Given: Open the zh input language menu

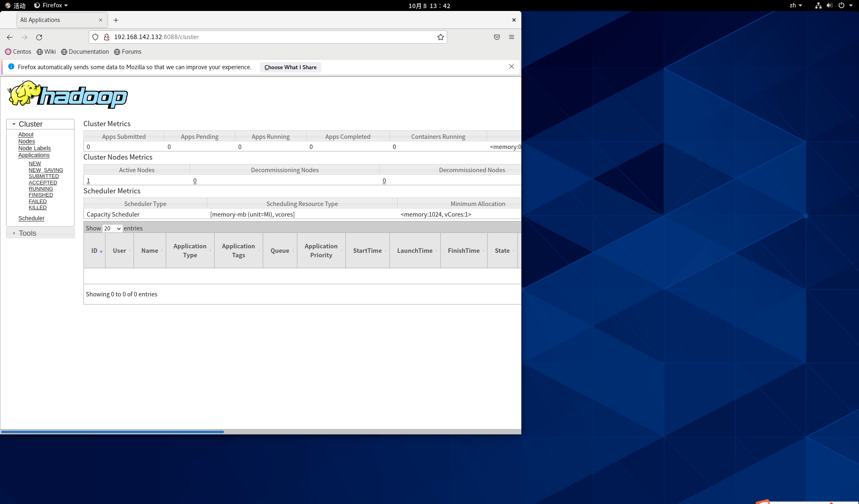Looking at the screenshot, I should pos(795,5).
